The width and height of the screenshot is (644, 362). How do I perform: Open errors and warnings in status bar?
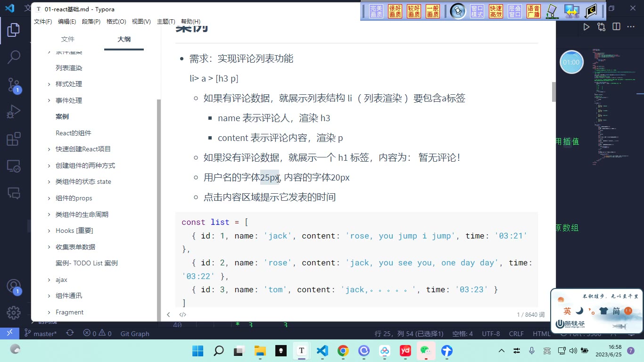[x=98, y=334]
